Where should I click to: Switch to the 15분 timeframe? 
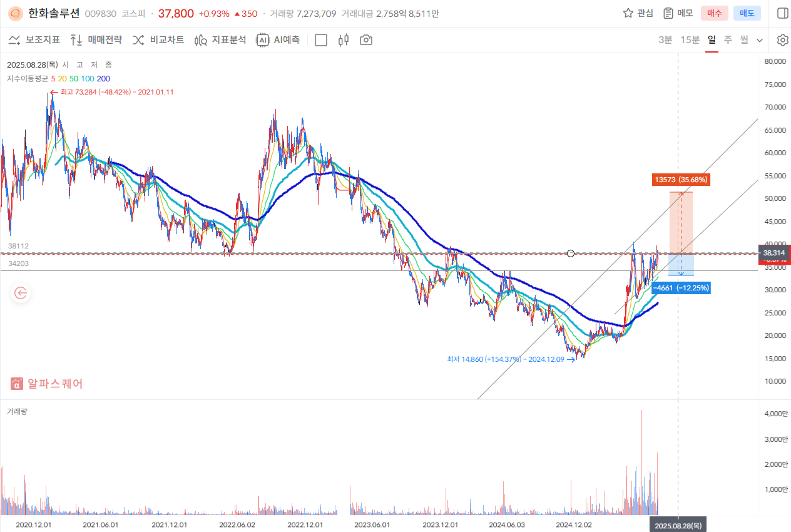click(690, 40)
